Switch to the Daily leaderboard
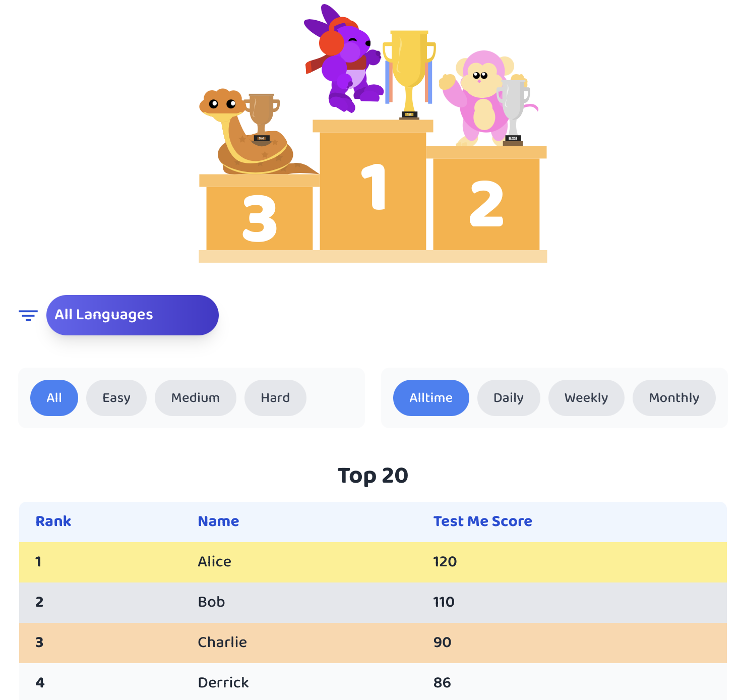743x700 pixels. (x=509, y=398)
